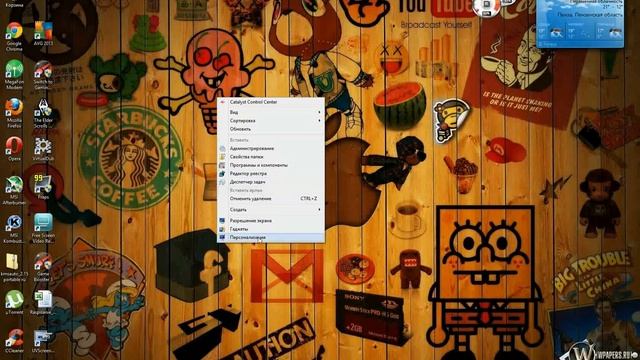This screenshot has height=360, width=640.
Task: Open Диспетчер задач from context menu
Action: point(271,182)
